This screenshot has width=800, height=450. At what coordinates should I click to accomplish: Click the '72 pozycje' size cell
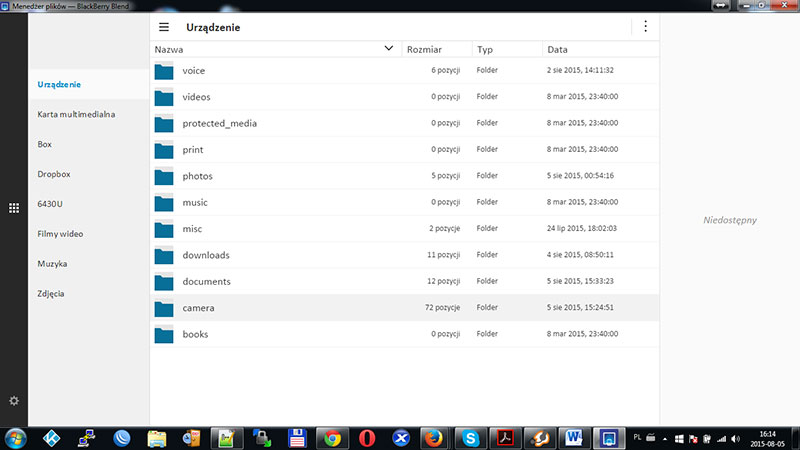442,307
